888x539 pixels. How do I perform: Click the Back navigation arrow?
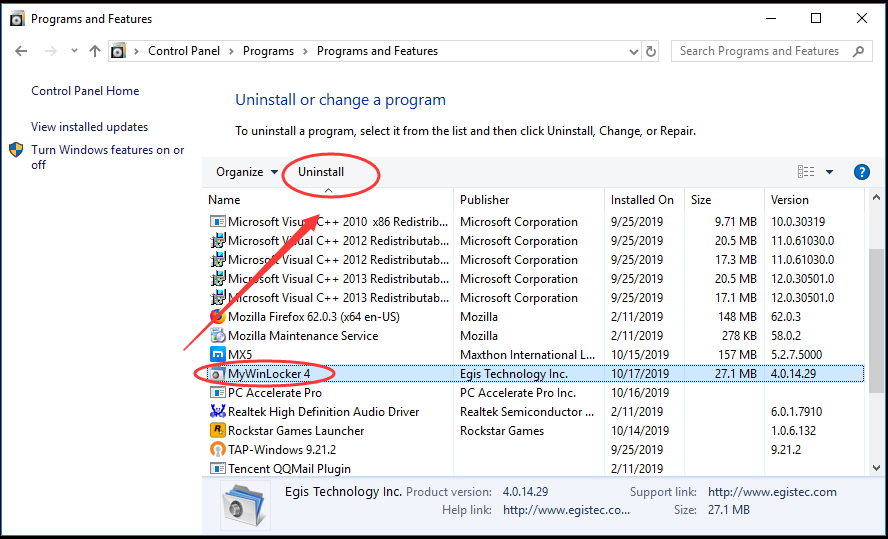[x=21, y=51]
